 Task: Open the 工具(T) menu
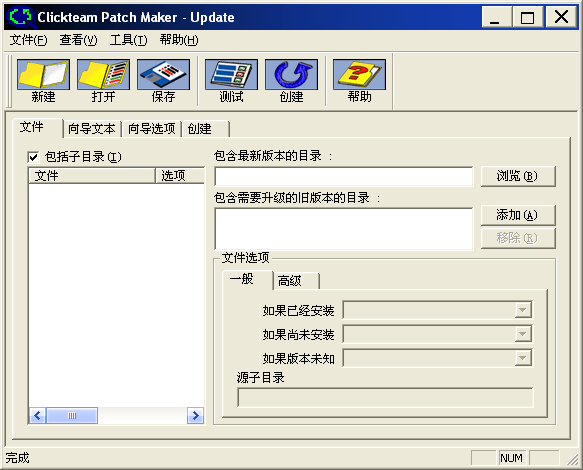pyautogui.click(x=128, y=40)
